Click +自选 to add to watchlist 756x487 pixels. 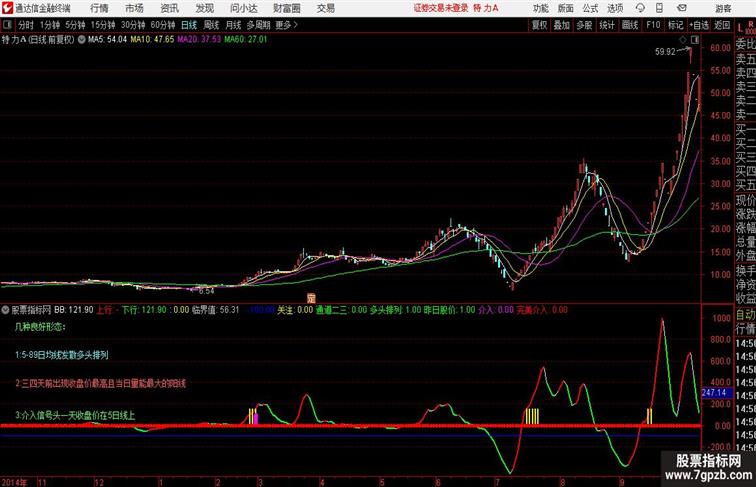(699, 25)
